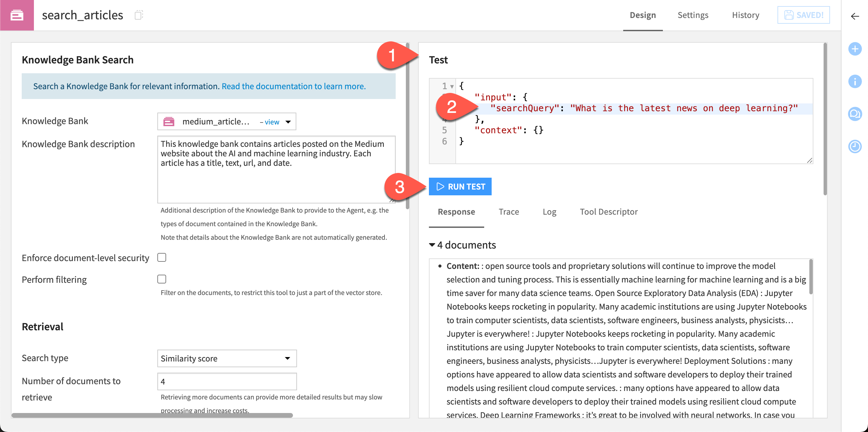Select the Trace tab
The height and width of the screenshot is (432, 868).
click(509, 212)
